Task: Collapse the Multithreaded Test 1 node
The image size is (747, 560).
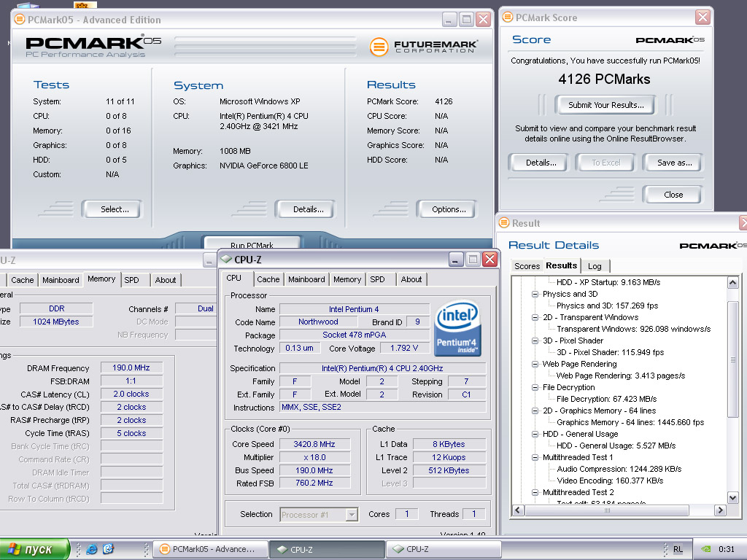Action: coord(535,458)
